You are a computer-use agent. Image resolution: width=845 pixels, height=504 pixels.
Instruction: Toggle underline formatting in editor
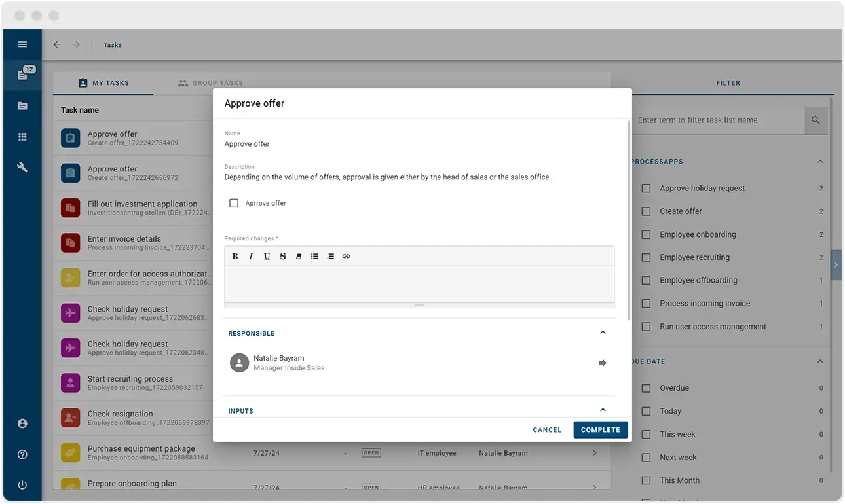(x=267, y=256)
